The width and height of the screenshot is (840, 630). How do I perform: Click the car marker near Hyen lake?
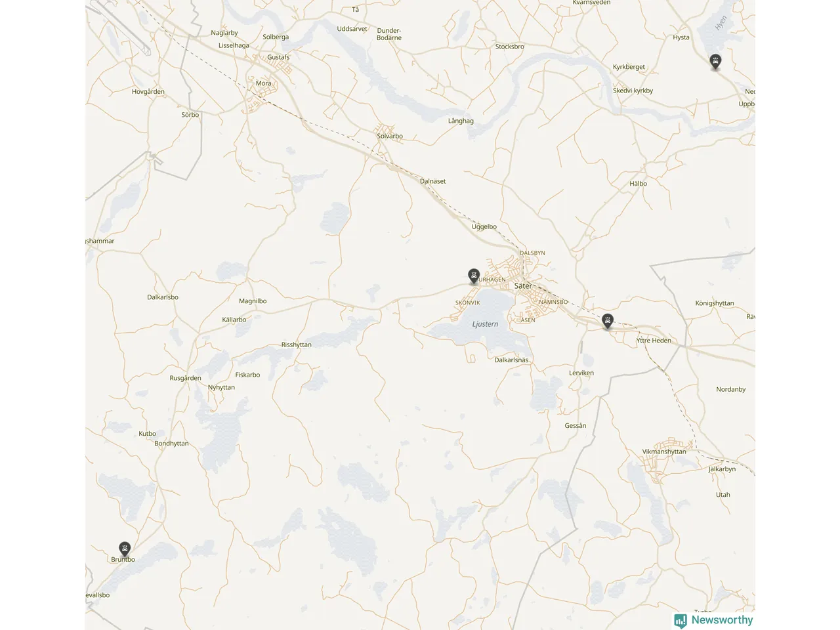coord(715,62)
